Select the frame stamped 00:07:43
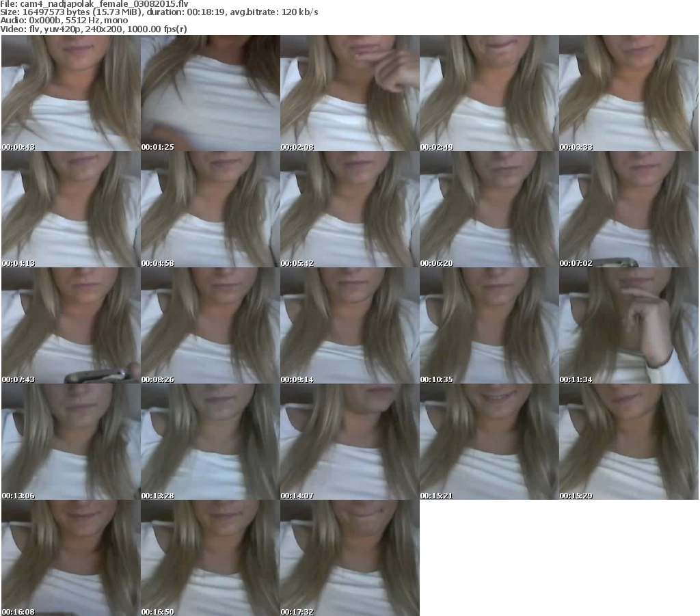 click(x=71, y=325)
